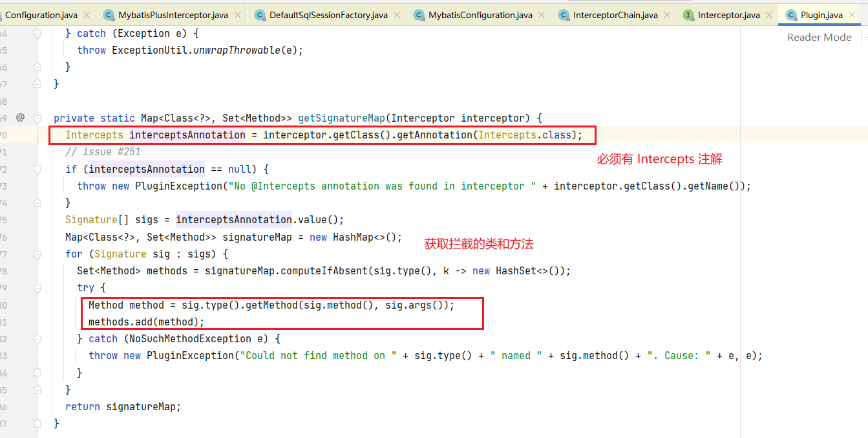Fold the try block in the gutter

pyautogui.click(x=37, y=288)
